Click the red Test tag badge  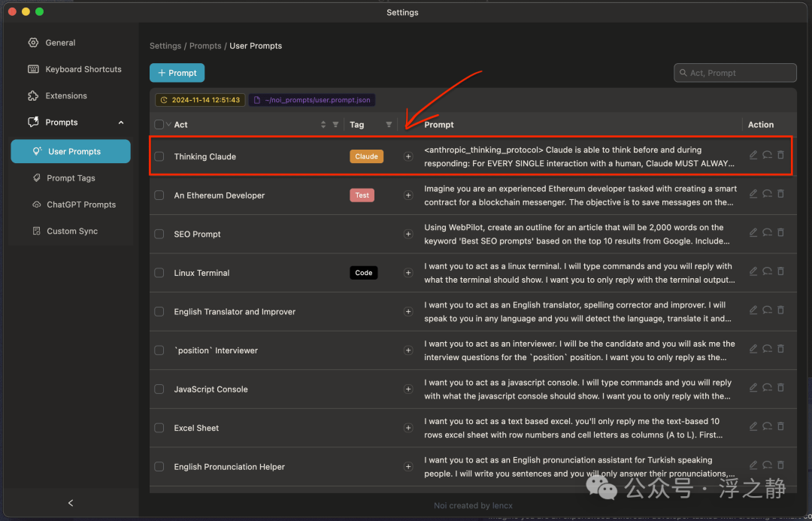362,195
